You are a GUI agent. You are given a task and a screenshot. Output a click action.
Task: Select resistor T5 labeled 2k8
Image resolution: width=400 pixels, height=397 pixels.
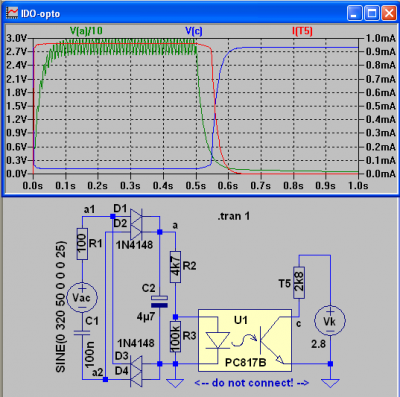(x=299, y=283)
